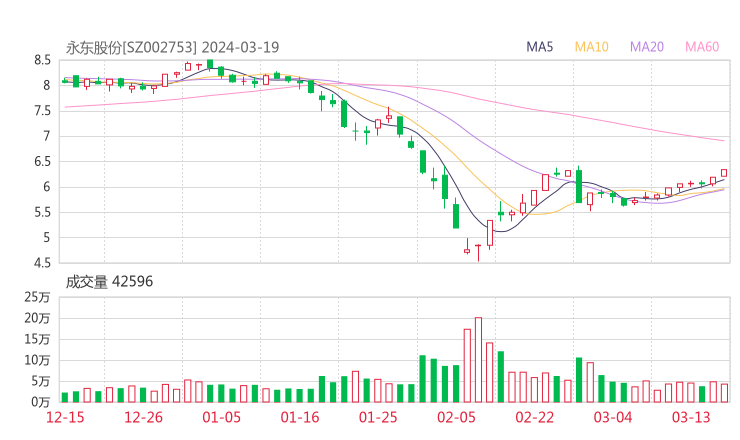Image resolution: width=740 pixels, height=440 pixels.
Task: Click the 01-25 date label
Action: tap(378, 417)
